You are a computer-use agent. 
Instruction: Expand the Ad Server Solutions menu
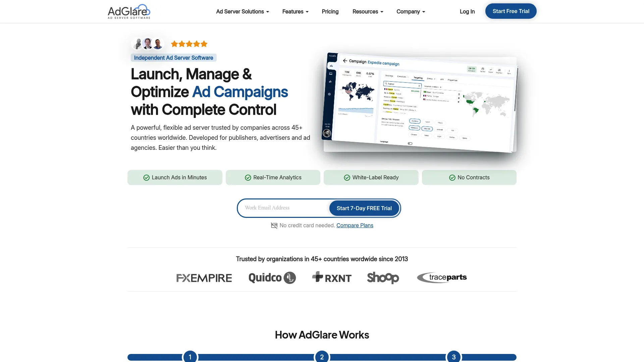coord(243,11)
